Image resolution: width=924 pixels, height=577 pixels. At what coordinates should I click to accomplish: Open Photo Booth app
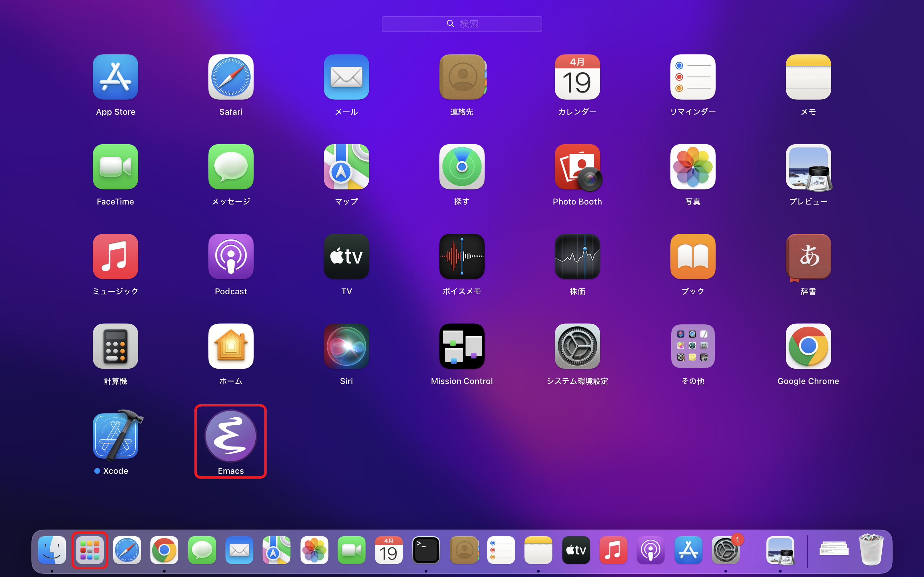[577, 167]
